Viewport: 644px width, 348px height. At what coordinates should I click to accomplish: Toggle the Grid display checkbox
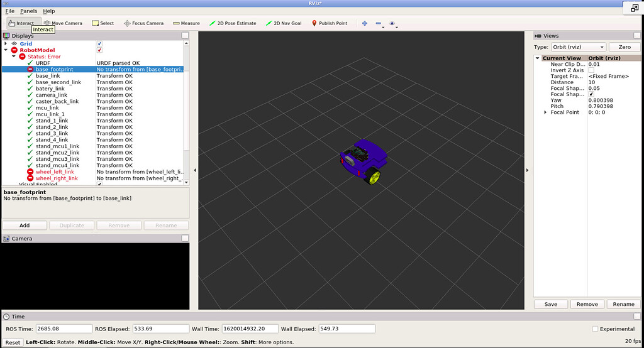pyautogui.click(x=99, y=43)
